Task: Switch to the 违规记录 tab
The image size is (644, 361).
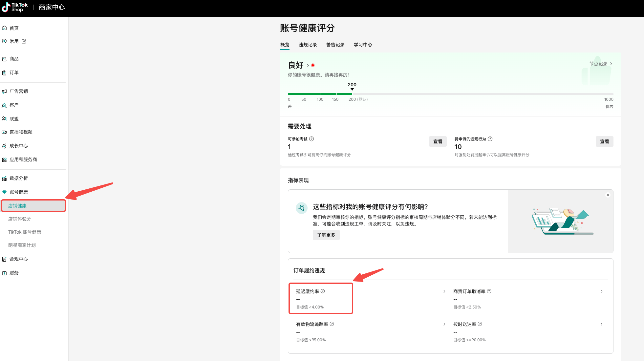Action: point(308,45)
